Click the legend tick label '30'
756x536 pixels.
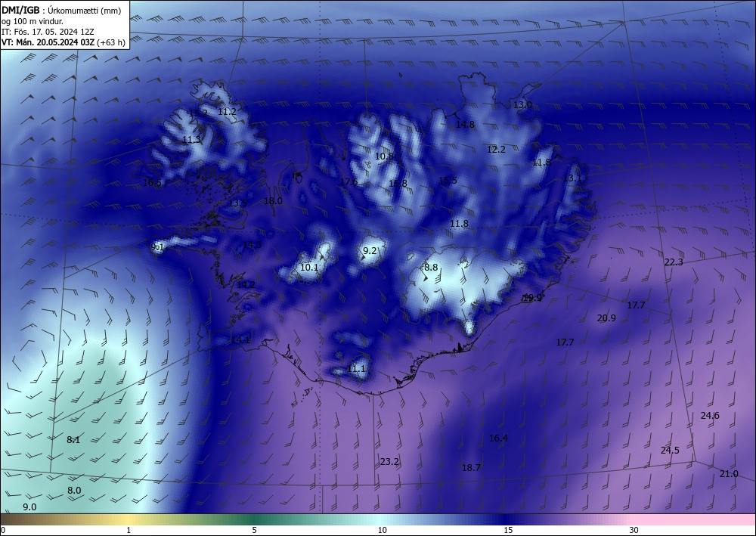634,530
